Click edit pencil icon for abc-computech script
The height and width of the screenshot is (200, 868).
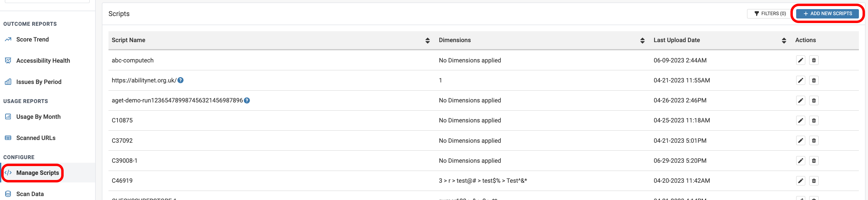[800, 60]
